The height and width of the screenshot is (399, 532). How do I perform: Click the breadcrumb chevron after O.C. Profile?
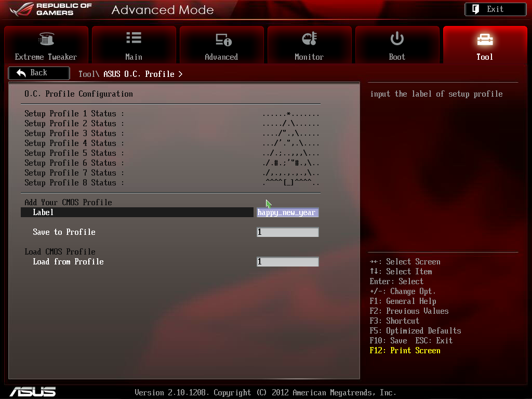(180, 74)
